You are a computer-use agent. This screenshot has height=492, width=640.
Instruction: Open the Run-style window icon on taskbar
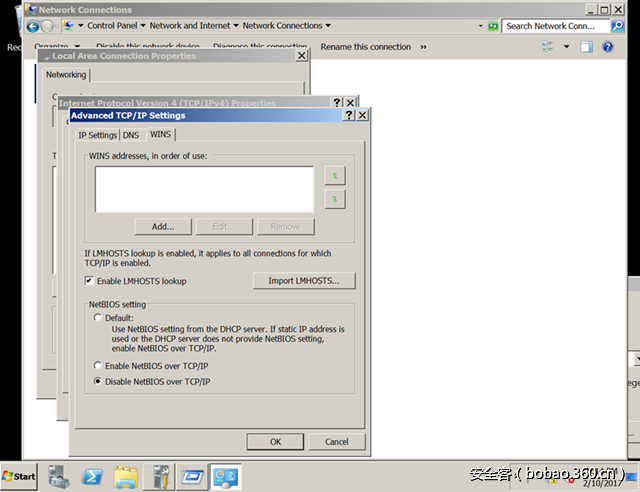point(192,477)
